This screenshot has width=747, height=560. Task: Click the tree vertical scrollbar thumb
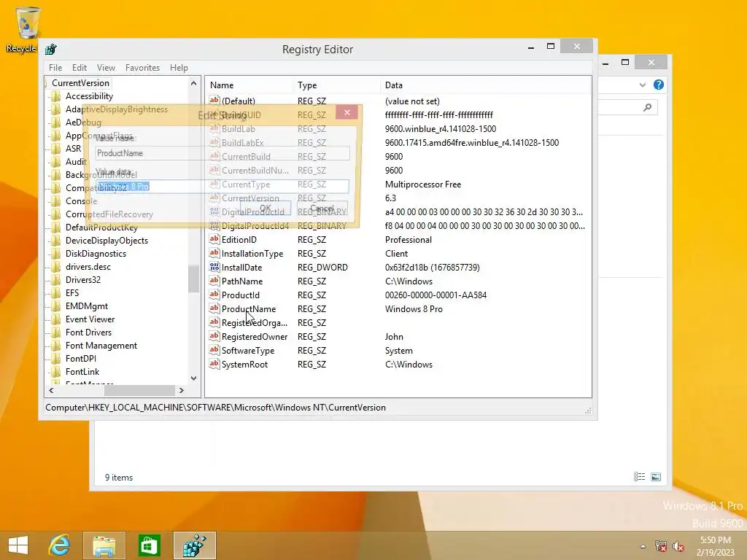193,279
